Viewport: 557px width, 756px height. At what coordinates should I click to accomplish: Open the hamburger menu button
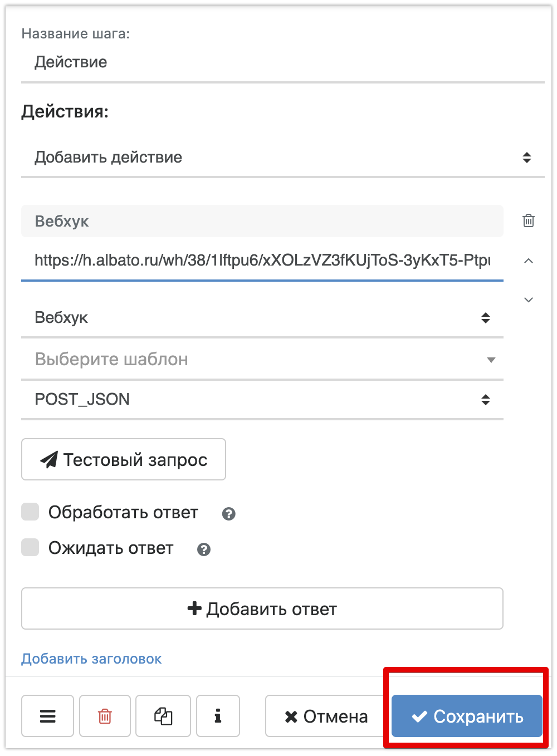click(x=48, y=716)
